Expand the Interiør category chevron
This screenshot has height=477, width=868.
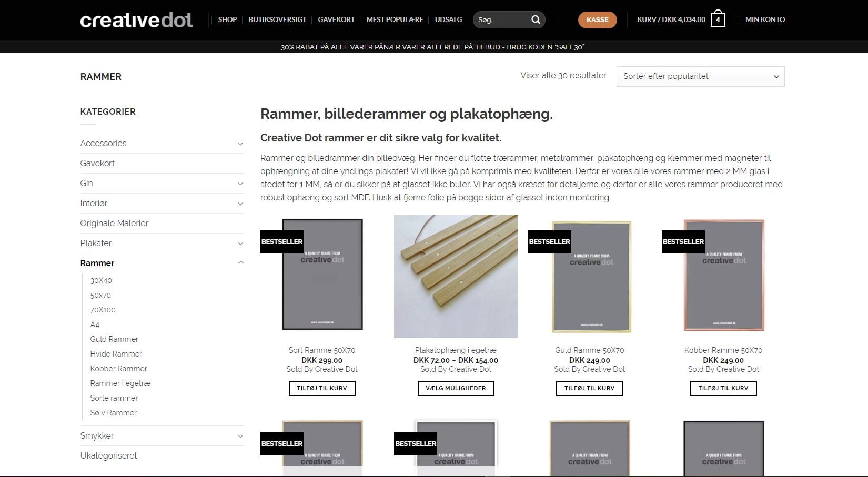click(240, 204)
